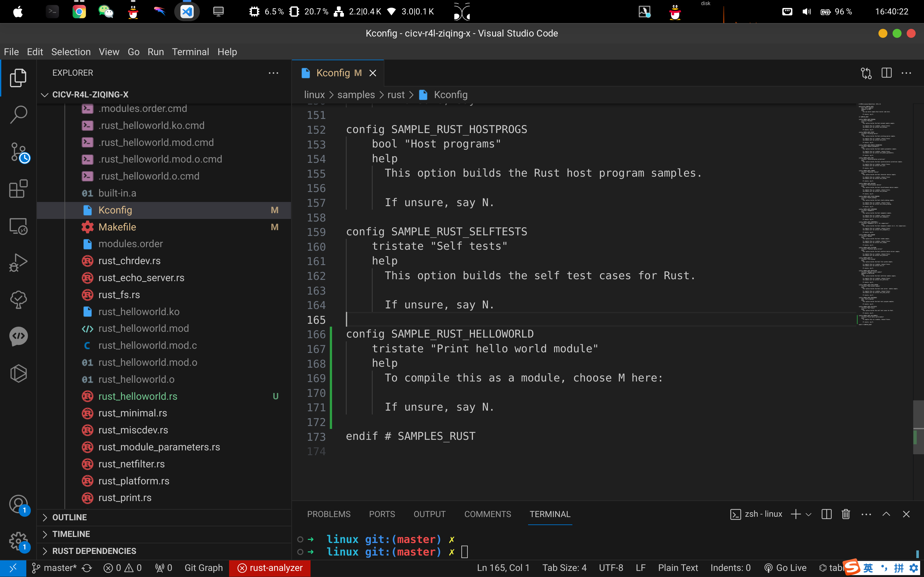This screenshot has width=924, height=577.
Task: Open the Search view in activity bar
Action: pos(18,114)
